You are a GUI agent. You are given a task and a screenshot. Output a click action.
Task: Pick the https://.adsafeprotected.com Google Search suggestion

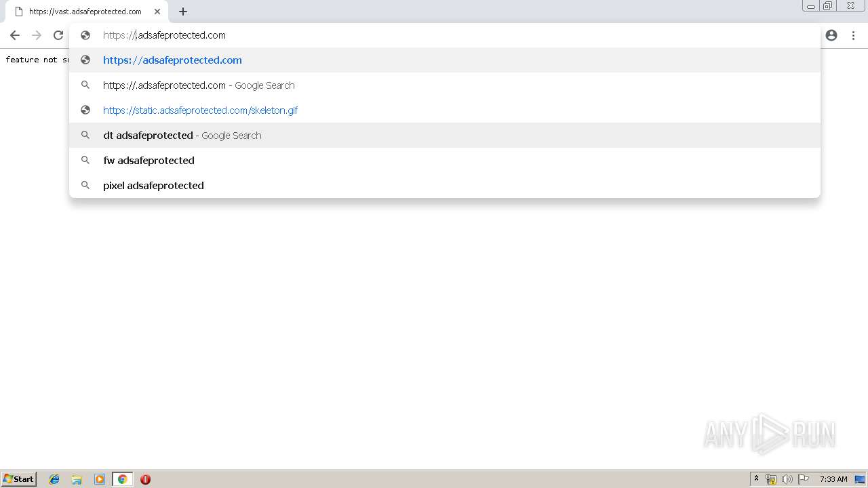click(445, 85)
